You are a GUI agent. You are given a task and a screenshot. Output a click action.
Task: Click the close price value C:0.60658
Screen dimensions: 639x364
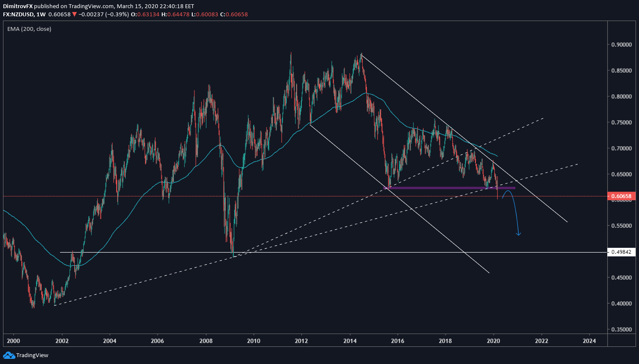point(234,14)
